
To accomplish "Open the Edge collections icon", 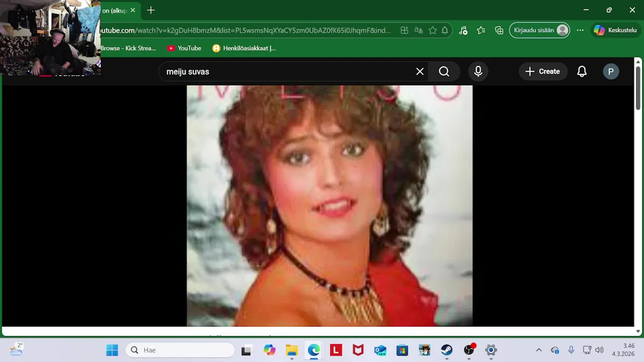I will pos(499,30).
